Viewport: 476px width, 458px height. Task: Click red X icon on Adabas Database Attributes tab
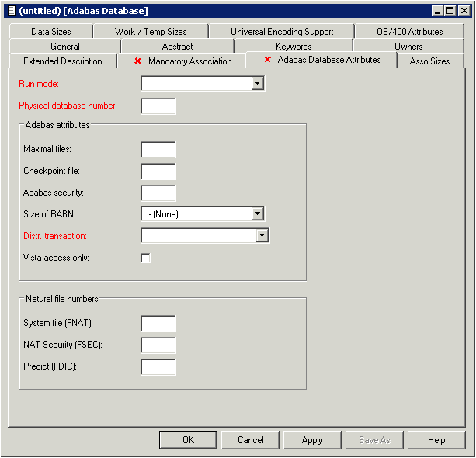(268, 60)
